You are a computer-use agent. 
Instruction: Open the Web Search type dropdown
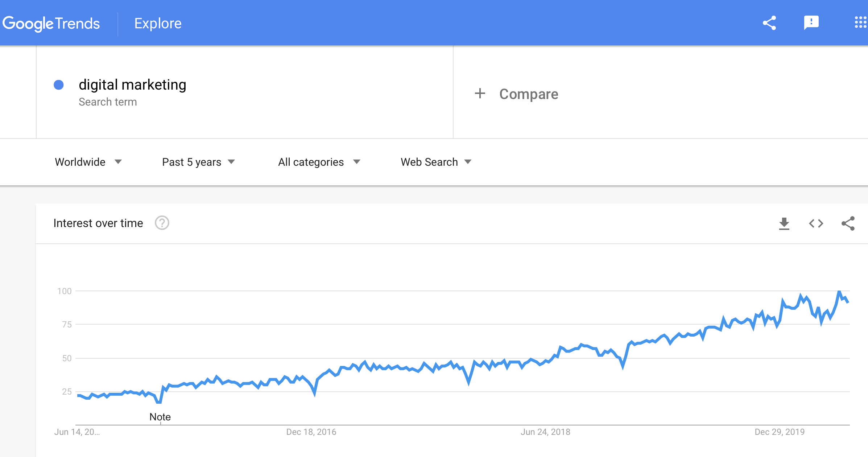click(x=436, y=162)
